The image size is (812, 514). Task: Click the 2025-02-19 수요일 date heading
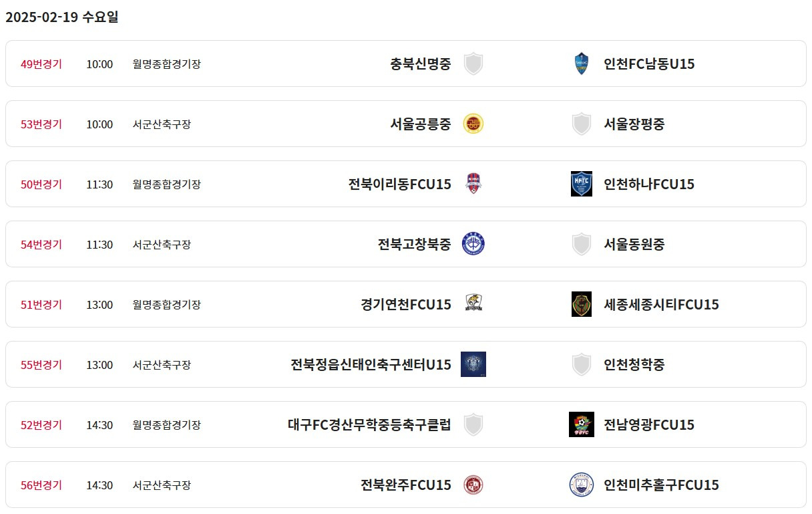62,17
